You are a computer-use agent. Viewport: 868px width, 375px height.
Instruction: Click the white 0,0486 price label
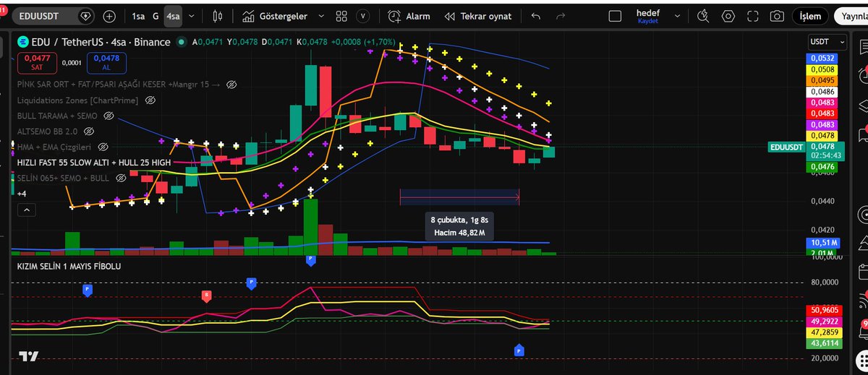(822, 92)
